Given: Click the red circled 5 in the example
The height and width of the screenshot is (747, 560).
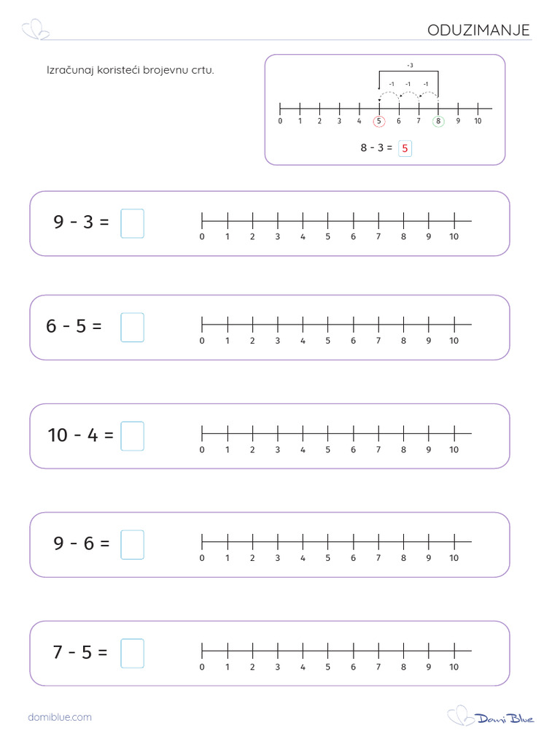Looking at the screenshot, I should [379, 121].
